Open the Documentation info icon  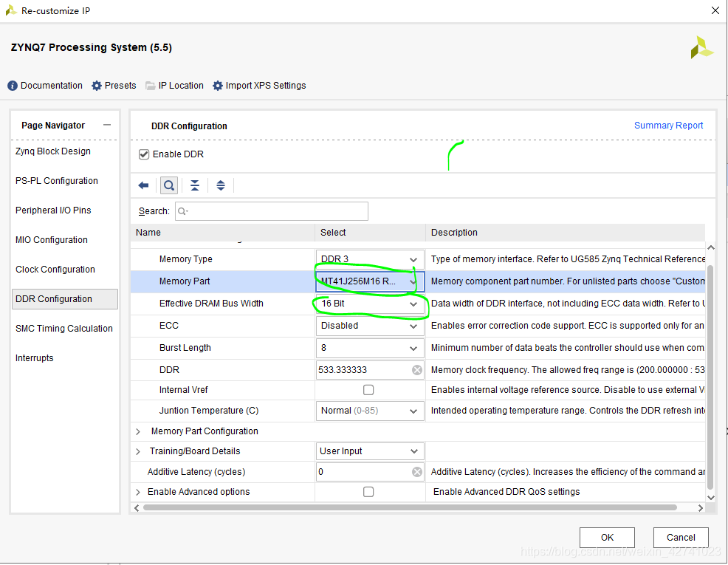point(13,86)
